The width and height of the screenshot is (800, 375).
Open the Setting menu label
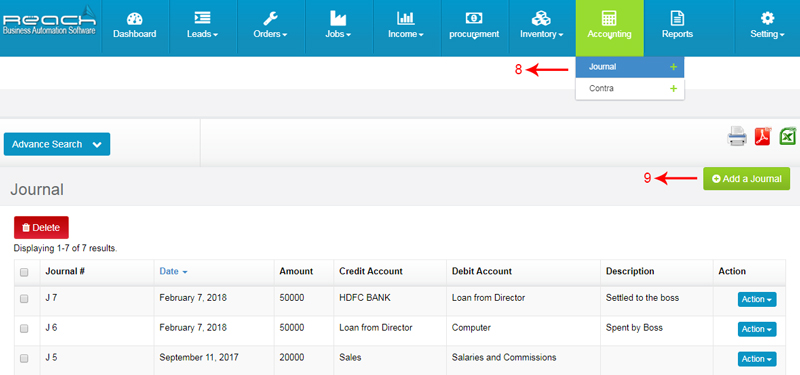pyautogui.click(x=767, y=34)
